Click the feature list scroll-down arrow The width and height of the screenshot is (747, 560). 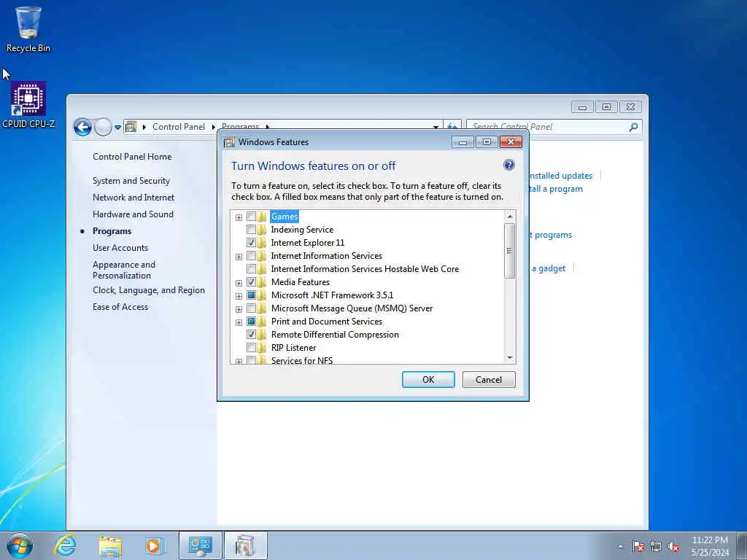510,357
